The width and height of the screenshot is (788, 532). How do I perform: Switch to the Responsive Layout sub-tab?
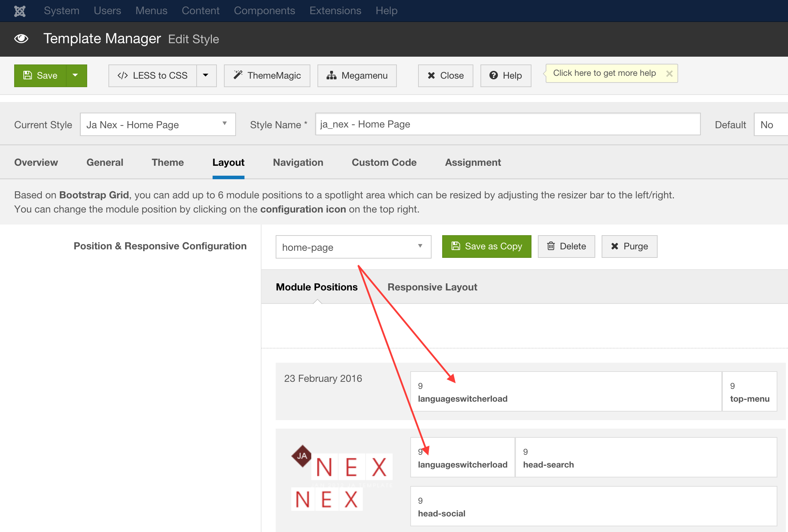click(x=432, y=287)
